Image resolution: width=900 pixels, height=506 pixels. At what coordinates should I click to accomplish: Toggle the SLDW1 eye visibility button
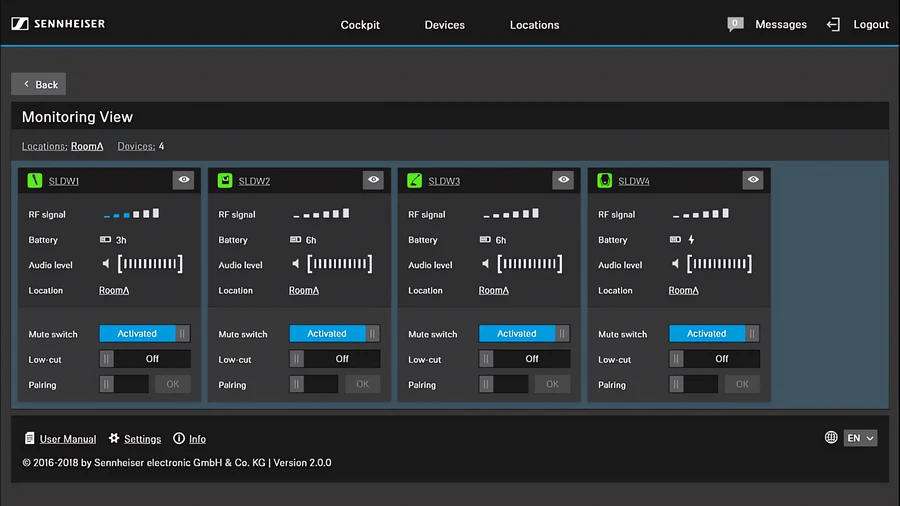pos(184,180)
